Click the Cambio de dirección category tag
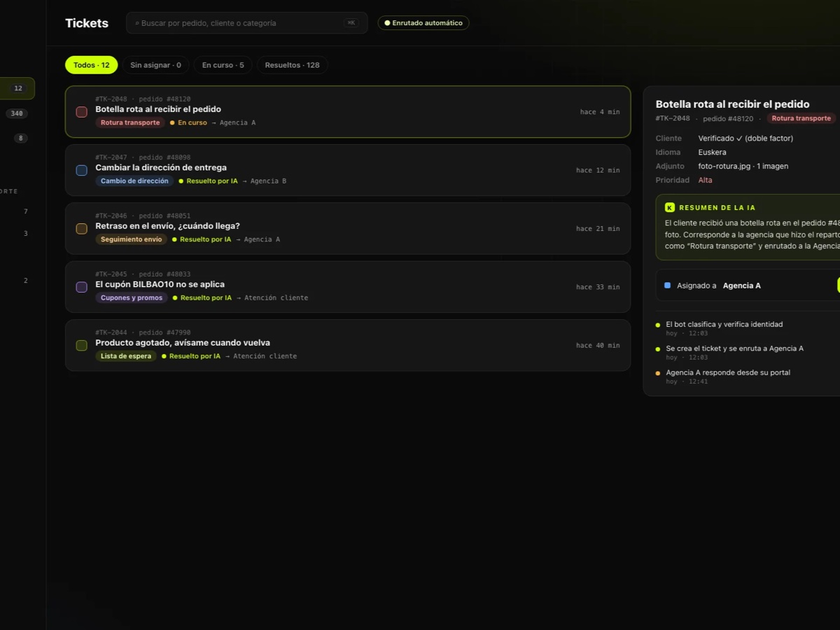Screen dimensions: 840x630 (134, 181)
